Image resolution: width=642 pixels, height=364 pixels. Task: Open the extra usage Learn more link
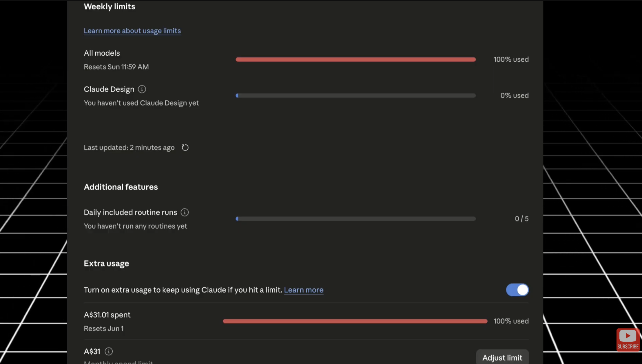pyautogui.click(x=304, y=290)
